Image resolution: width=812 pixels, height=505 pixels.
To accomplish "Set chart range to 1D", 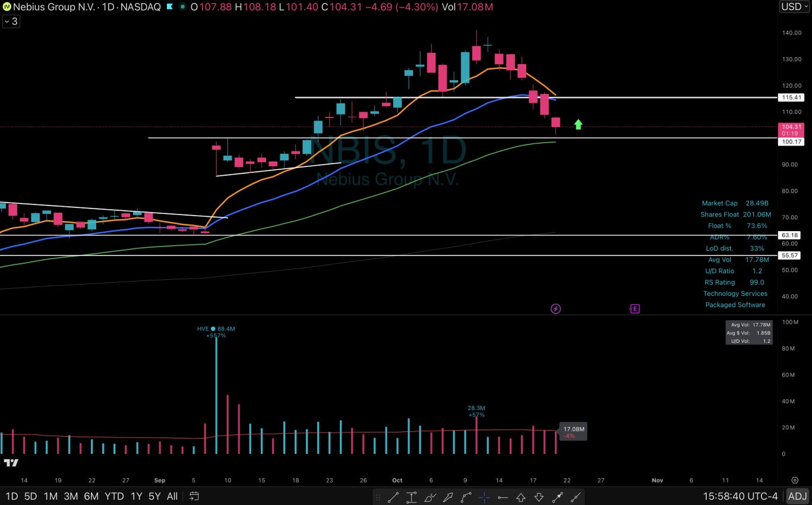I will (x=11, y=496).
